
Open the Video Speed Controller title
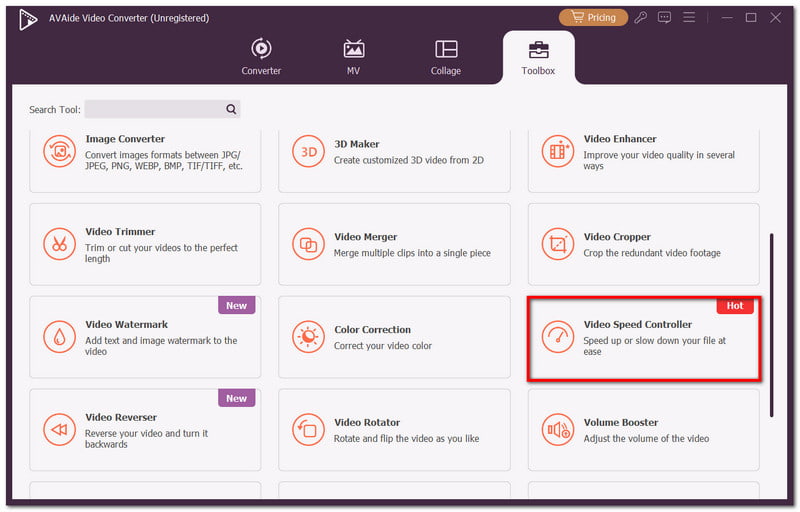click(x=638, y=325)
